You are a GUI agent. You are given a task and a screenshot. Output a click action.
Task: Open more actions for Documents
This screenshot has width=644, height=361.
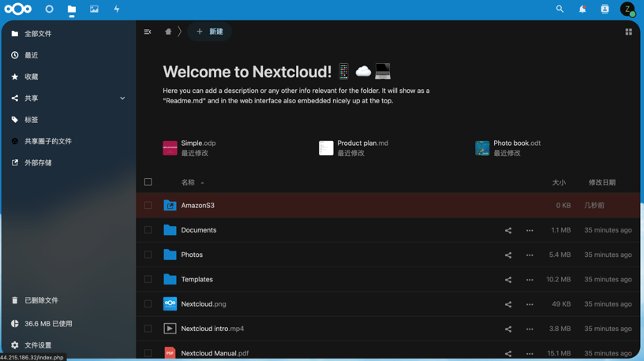[x=530, y=230]
